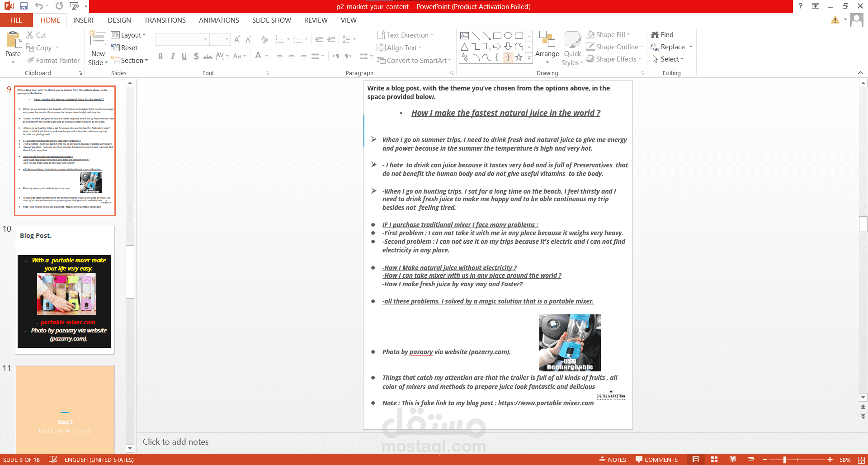Click Convert to SmartArt button

coord(414,60)
